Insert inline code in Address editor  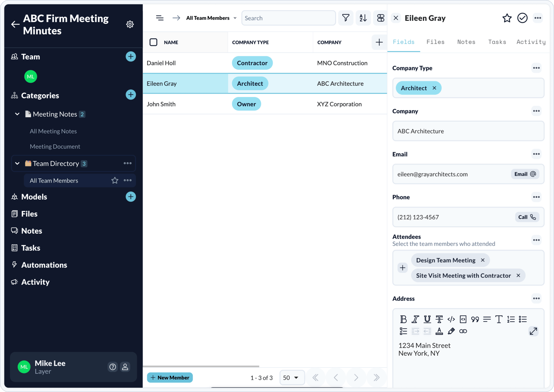pos(451,319)
